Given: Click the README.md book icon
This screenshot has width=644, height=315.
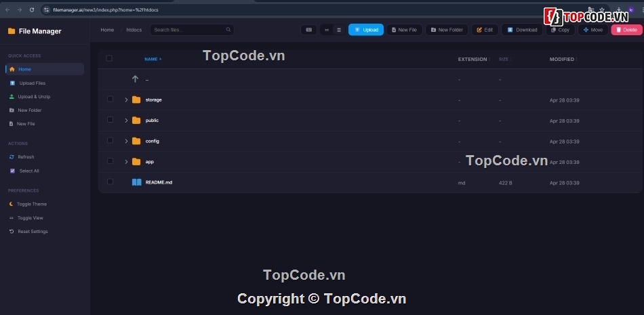Looking at the screenshot, I should pos(136,182).
